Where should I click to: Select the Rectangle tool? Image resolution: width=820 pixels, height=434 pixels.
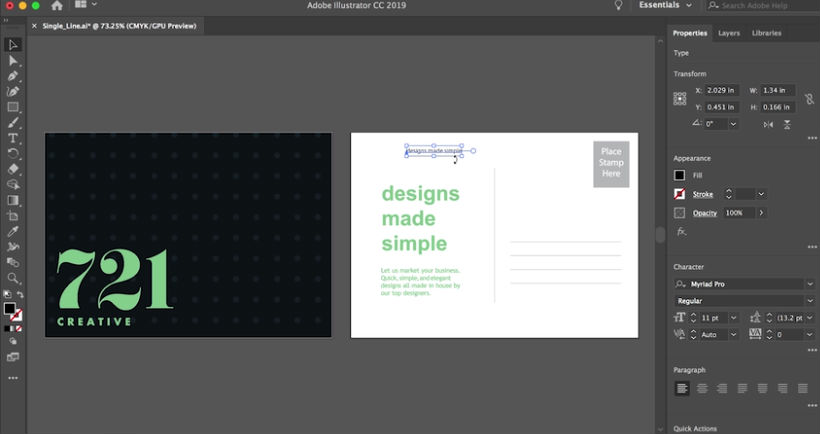pos(13,107)
